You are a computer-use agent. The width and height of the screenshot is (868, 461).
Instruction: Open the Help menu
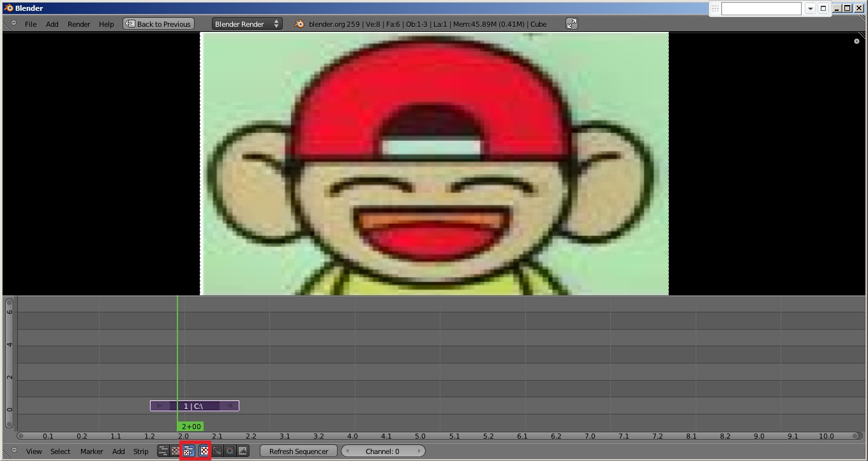point(107,24)
